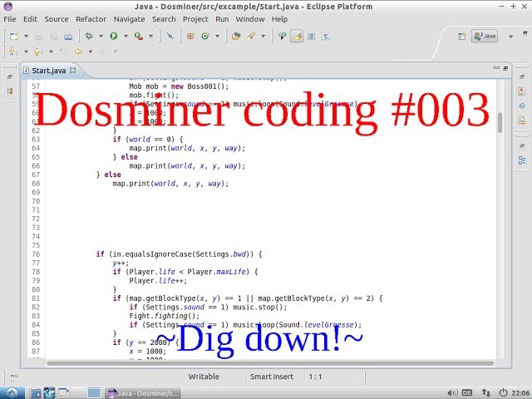Maximize the editor area
Screen dimensions: 532x399
click(505, 68)
